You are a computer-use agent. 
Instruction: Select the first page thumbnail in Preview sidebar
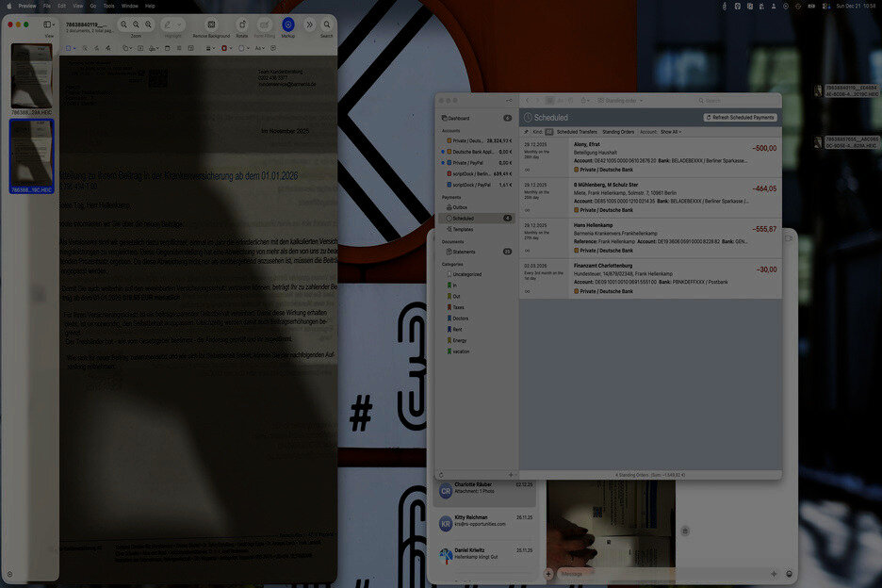click(31, 75)
